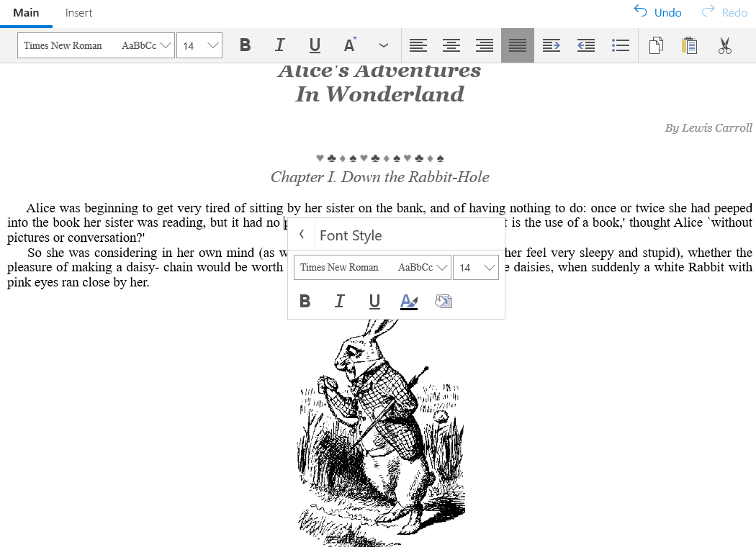This screenshot has width=756, height=547.
Task: Decrease paragraph indent
Action: coord(586,45)
